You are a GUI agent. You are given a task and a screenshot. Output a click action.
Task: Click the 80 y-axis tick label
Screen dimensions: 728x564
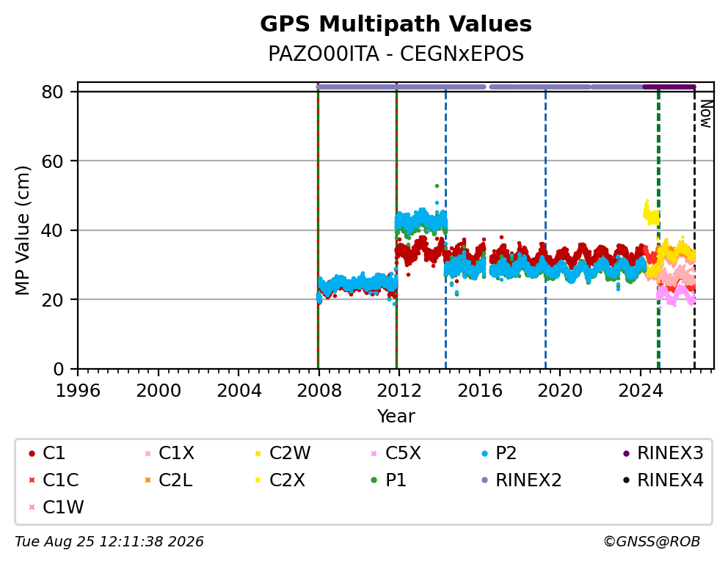pos(52,92)
